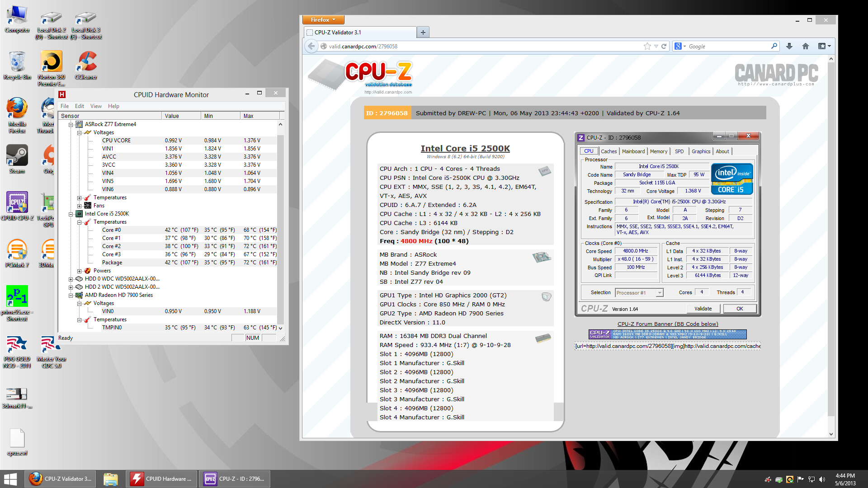Open prime95.exe shortcut on desktop
The image size is (868, 488).
(17, 303)
